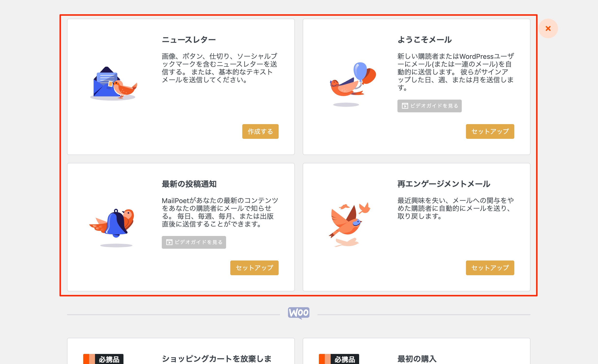Click the Woo logo divider
Image resolution: width=598 pixels, height=364 pixels.
pos(299,313)
